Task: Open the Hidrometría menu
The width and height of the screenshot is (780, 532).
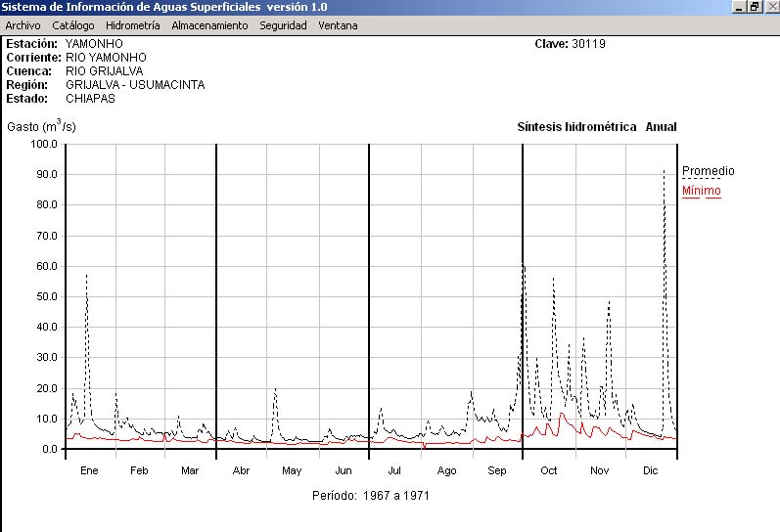Action: (132, 25)
